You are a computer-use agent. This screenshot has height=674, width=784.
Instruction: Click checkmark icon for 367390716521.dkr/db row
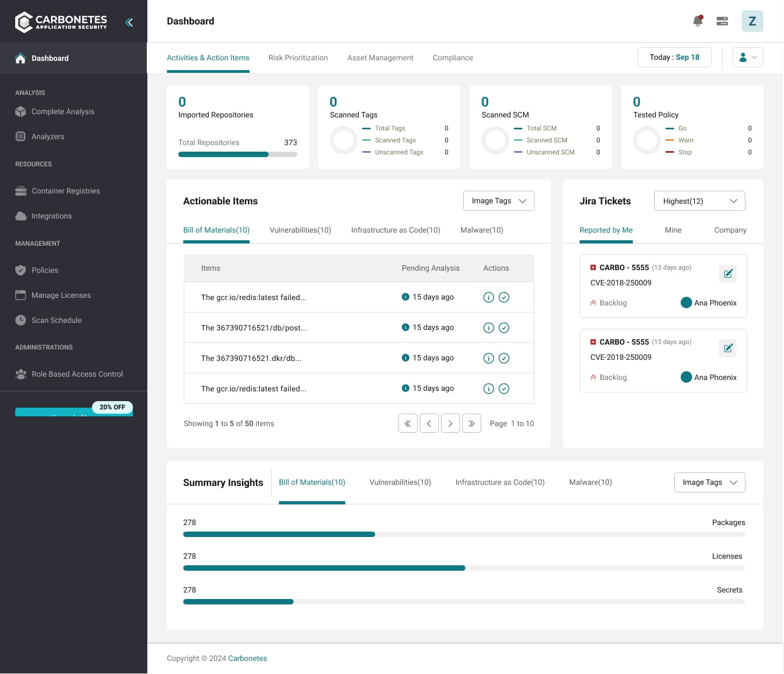504,358
